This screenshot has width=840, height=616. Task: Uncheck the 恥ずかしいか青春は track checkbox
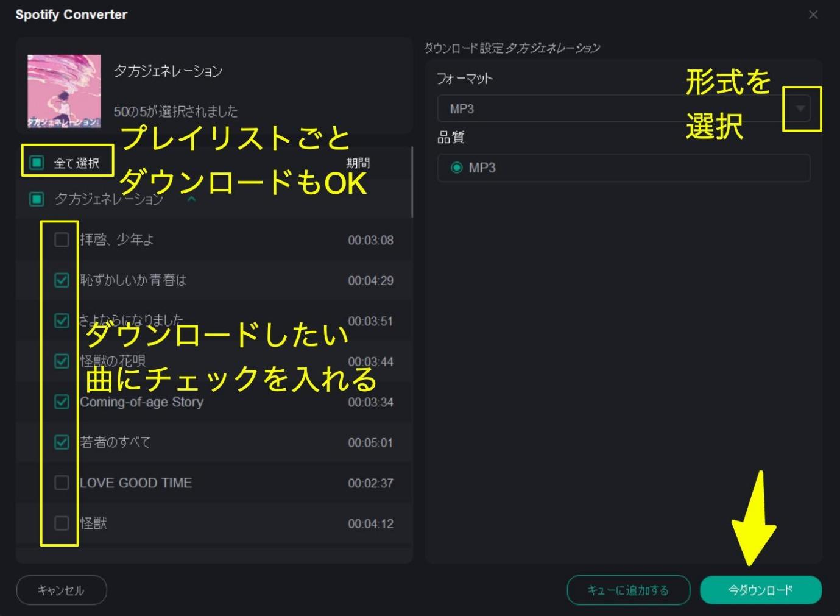pyautogui.click(x=62, y=280)
